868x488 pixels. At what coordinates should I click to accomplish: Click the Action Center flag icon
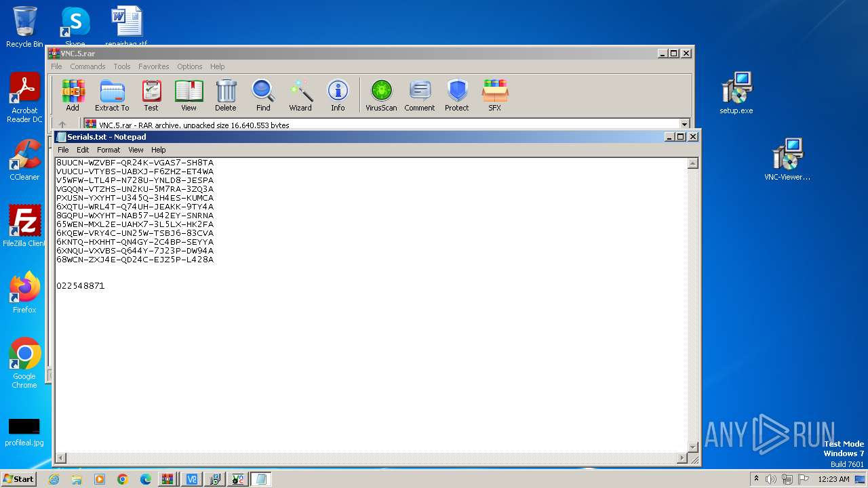coord(804,479)
